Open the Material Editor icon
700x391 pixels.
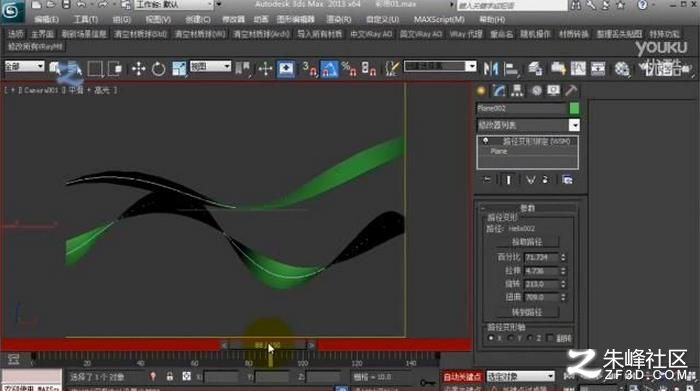coord(621,69)
